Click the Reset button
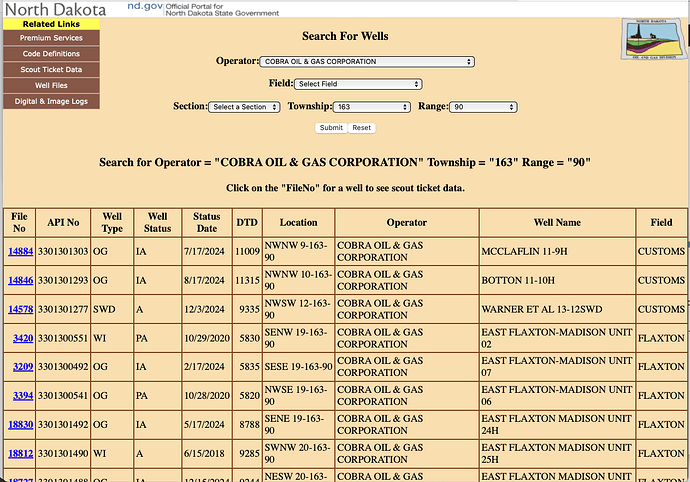Image resolution: width=690 pixels, height=482 pixels. (361, 128)
